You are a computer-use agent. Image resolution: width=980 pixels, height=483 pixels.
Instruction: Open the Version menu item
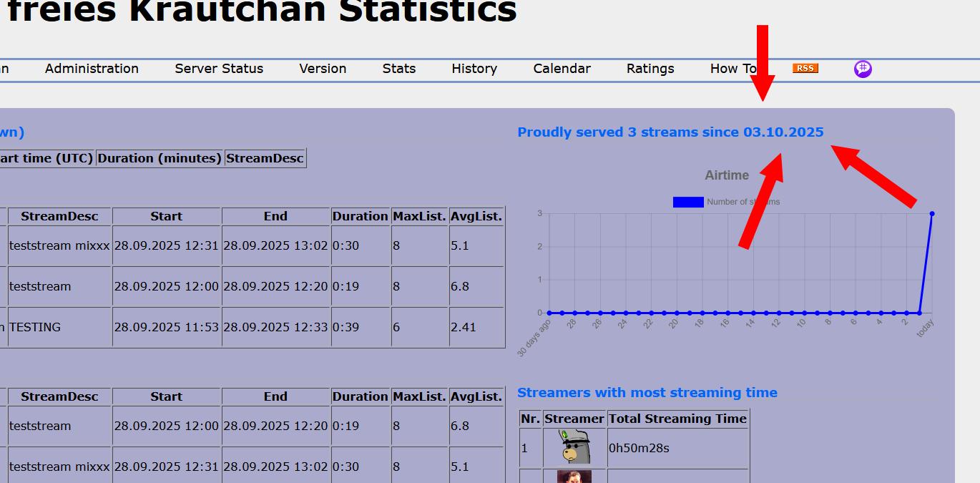click(323, 69)
